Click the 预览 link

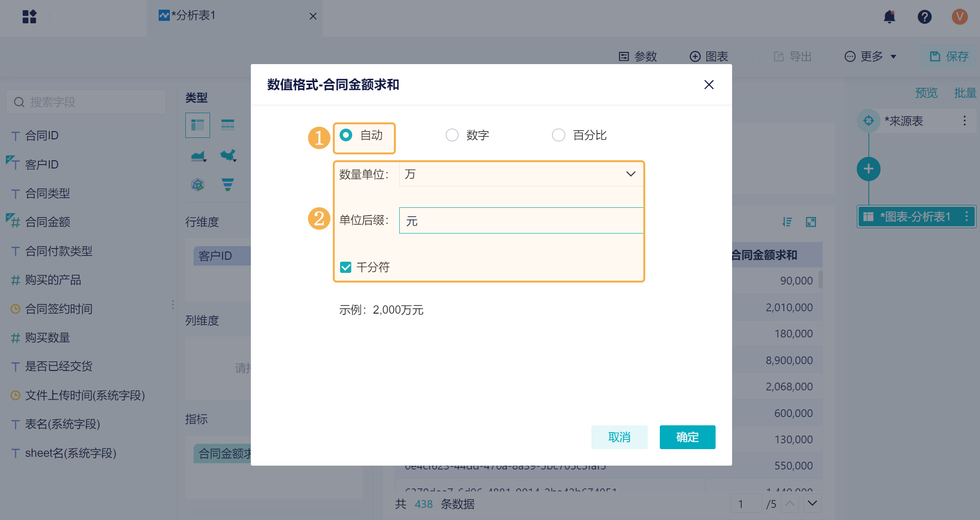(x=926, y=93)
